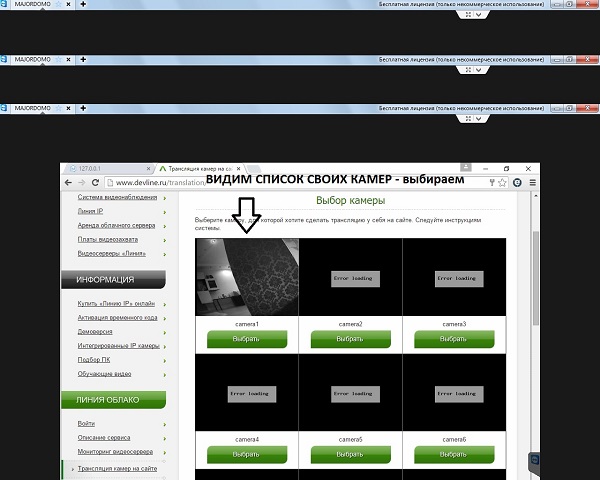Viewport: 600px width, 480px height.
Task: Click the page vertical scrollbar thumb
Action: [536, 278]
